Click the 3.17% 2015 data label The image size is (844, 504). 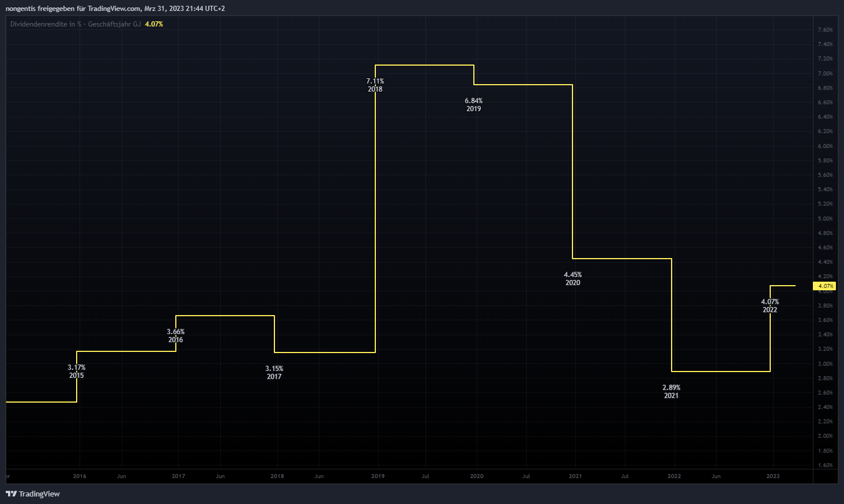click(x=77, y=372)
